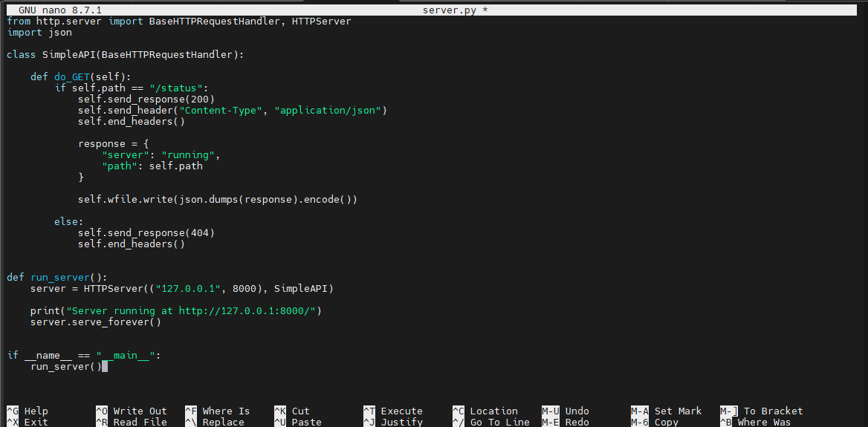Image resolution: width=868 pixels, height=427 pixels.
Task: Click the run_server function definition
Action: coord(57,278)
